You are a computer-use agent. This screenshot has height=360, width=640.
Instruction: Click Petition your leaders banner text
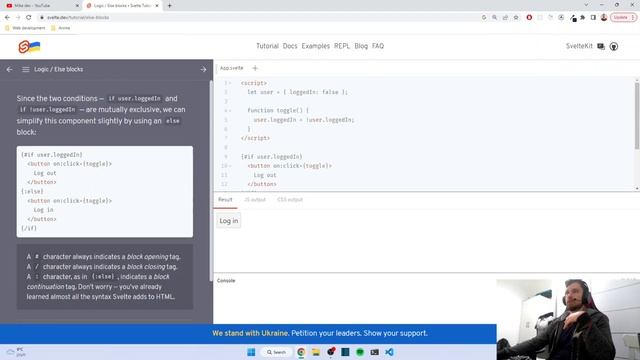pos(326,333)
